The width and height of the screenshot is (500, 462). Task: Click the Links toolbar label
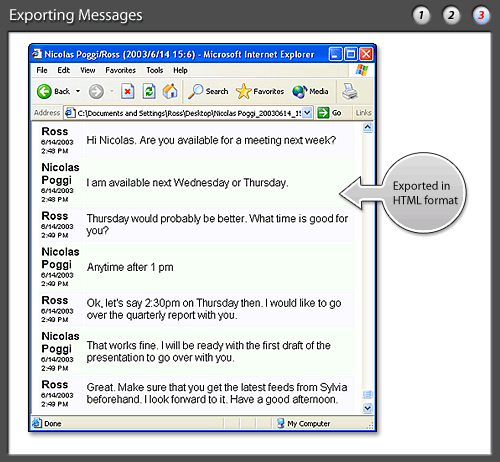(363, 113)
